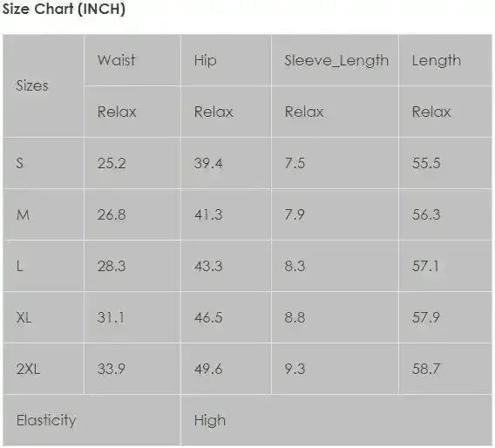
Task: Click hip value 49.6 for 2XL
Action: pyautogui.click(x=208, y=369)
